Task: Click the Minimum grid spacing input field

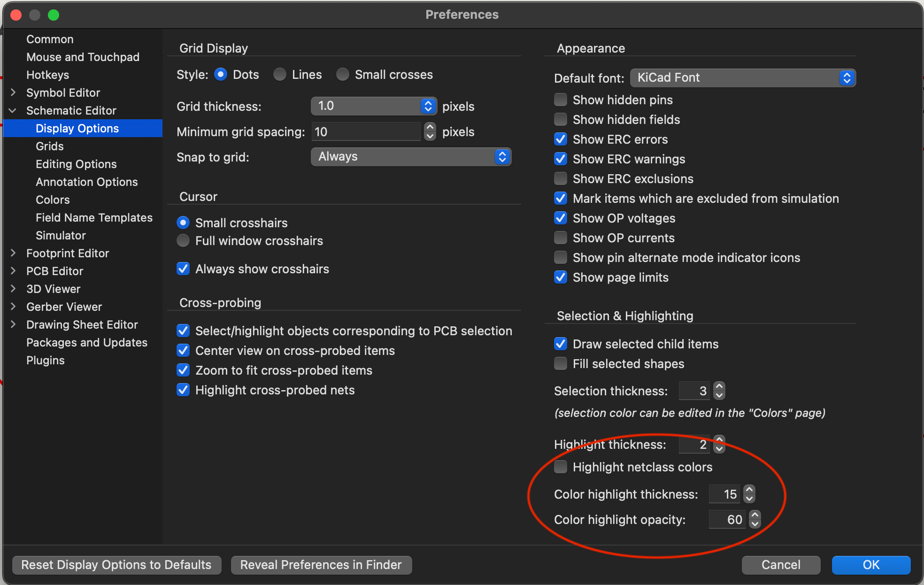Action: point(366,131)
